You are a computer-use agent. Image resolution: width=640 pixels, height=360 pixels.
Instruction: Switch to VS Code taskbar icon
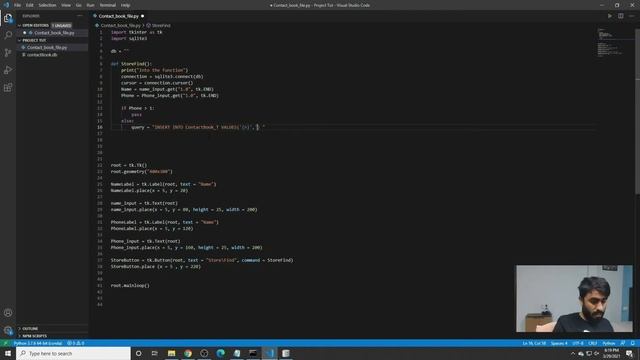269,353
